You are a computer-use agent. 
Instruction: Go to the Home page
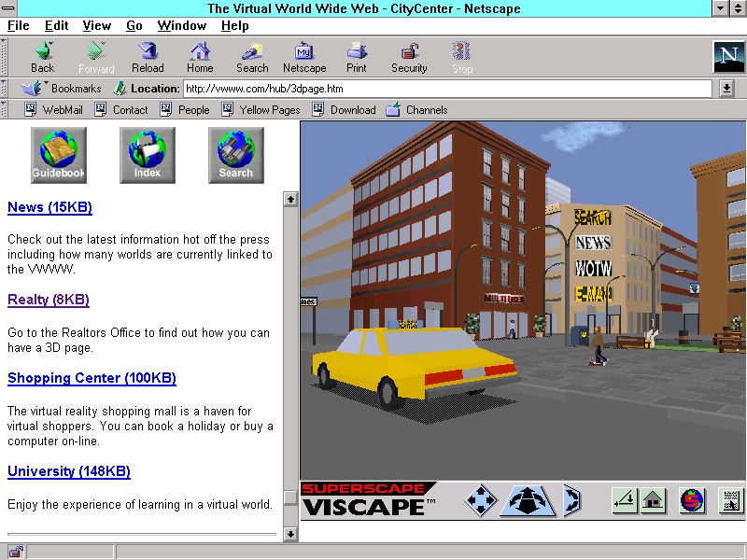coord(200,57)
